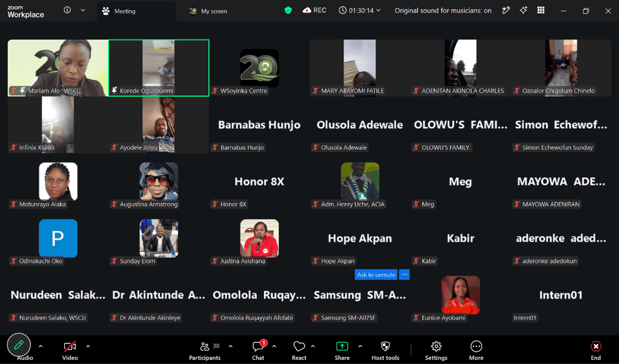Open Host tools shield

[x=385, y=351]
